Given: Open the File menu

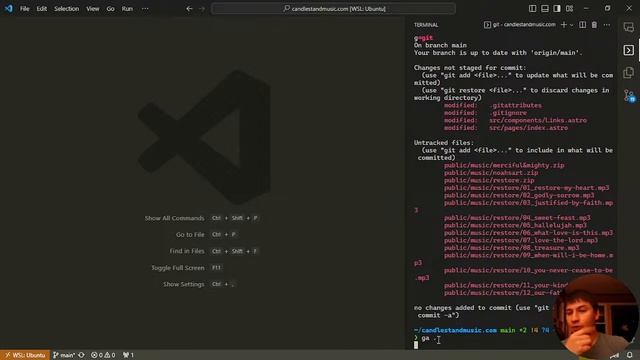Looking at the screenshot, I should click(24, 9).
